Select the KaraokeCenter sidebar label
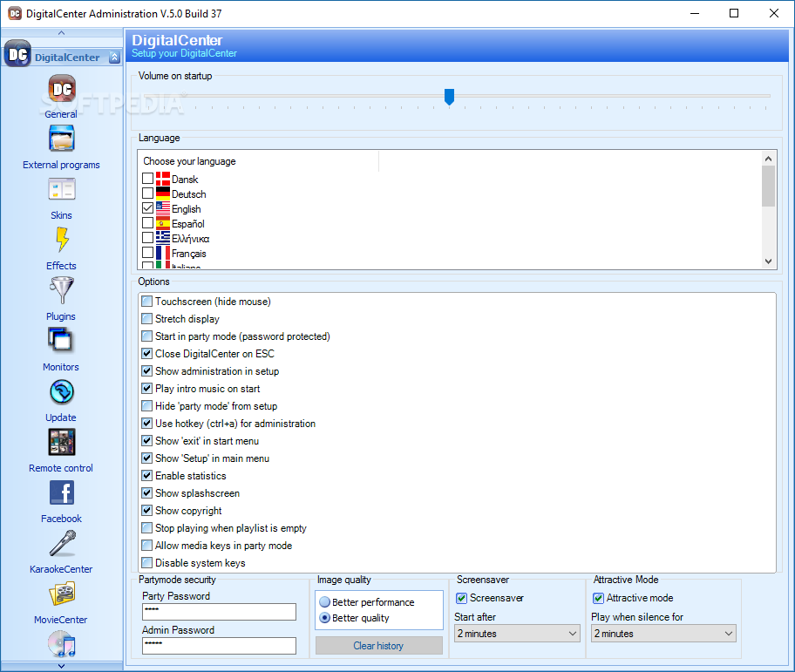 tap(61, 569)
